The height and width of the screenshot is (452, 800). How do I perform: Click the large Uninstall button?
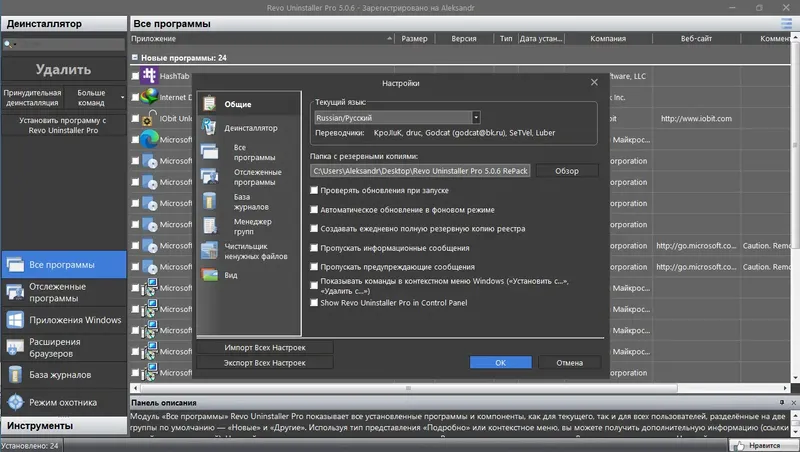coord(64,69)
